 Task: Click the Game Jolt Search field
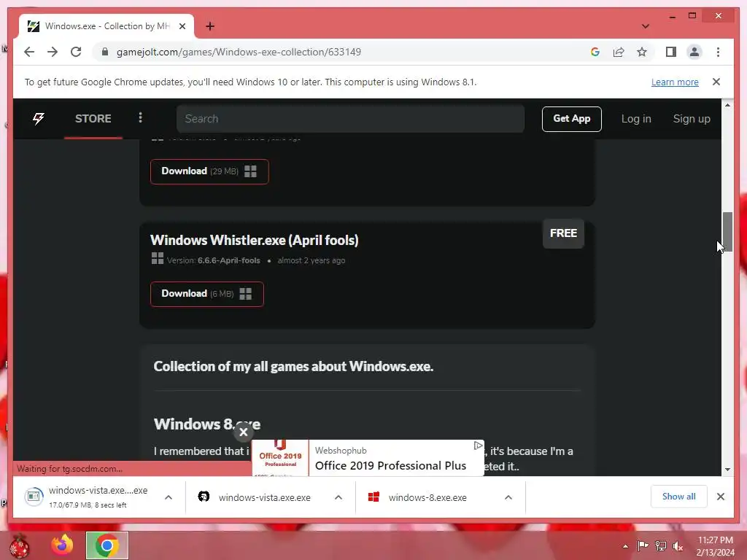[x=350, y=119]
